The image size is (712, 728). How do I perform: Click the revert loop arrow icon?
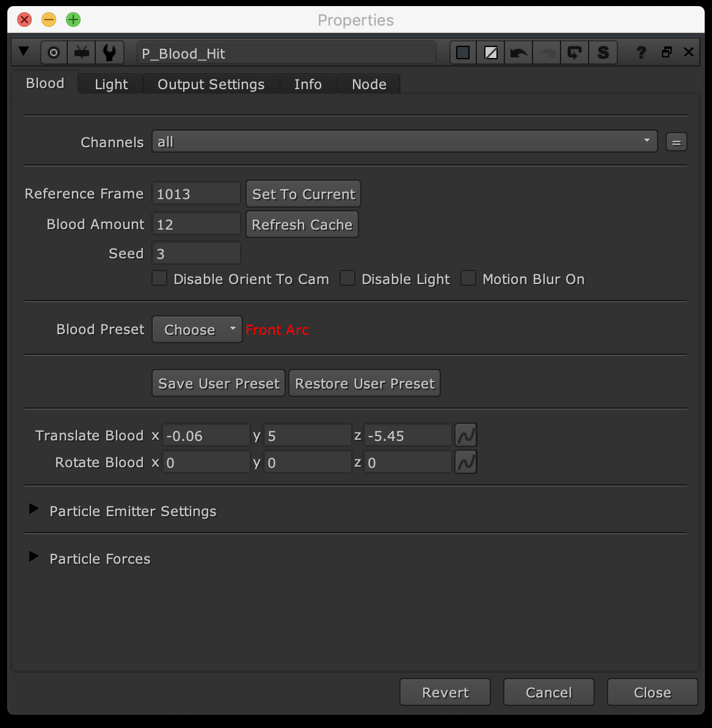[x=575, y=53]
